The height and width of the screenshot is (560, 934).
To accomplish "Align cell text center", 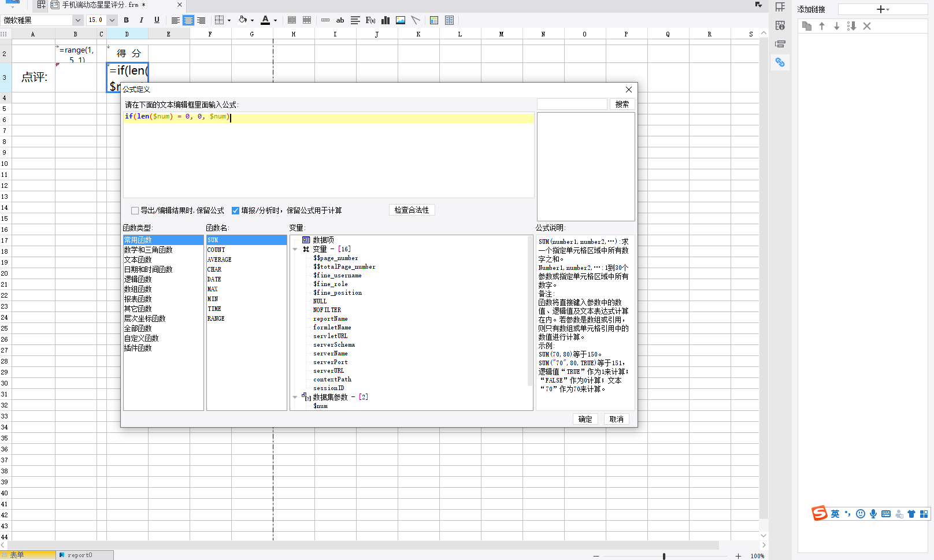I will [188, 20].
